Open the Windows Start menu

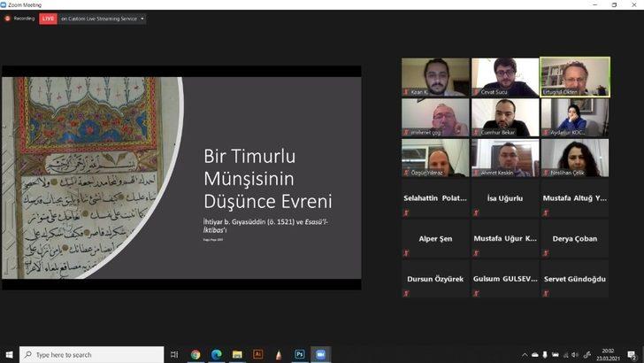9,354
